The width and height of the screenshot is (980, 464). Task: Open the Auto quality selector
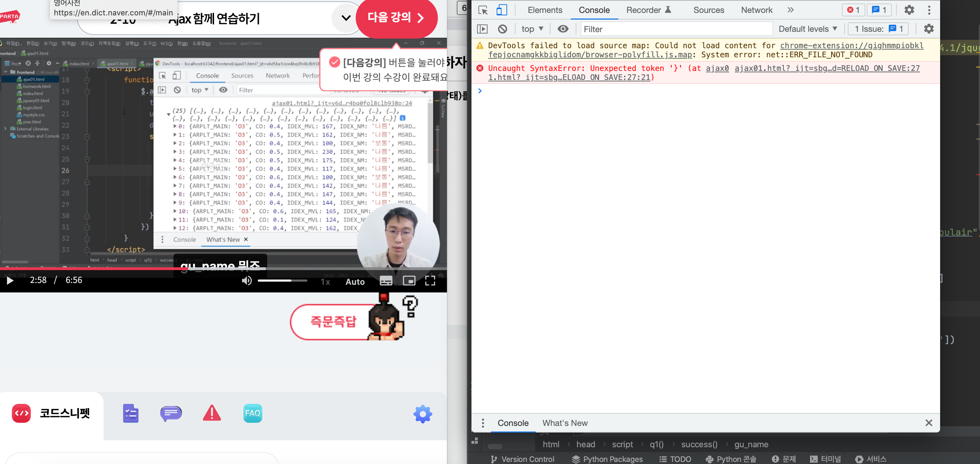tap(355, 282)
